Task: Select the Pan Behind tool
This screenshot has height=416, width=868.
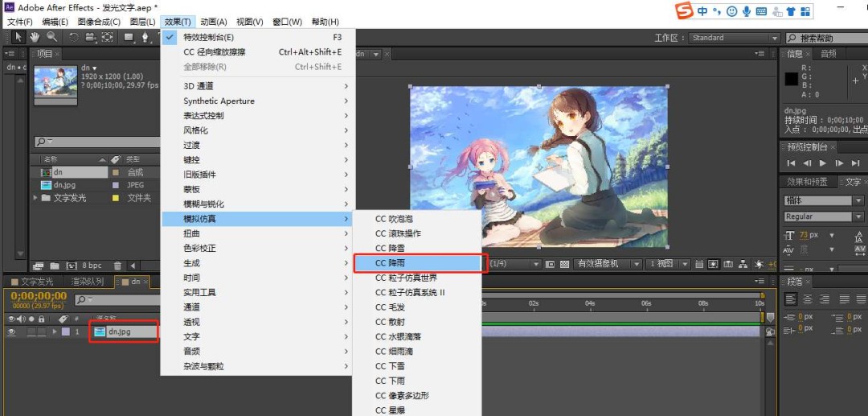Action: tap(108, 37)
